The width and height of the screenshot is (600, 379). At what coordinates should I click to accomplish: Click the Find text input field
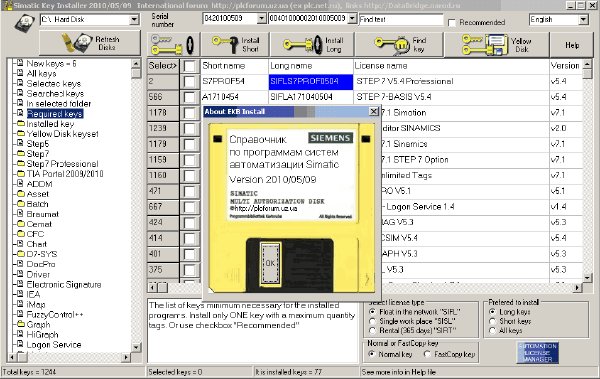(x=401, y=20)
